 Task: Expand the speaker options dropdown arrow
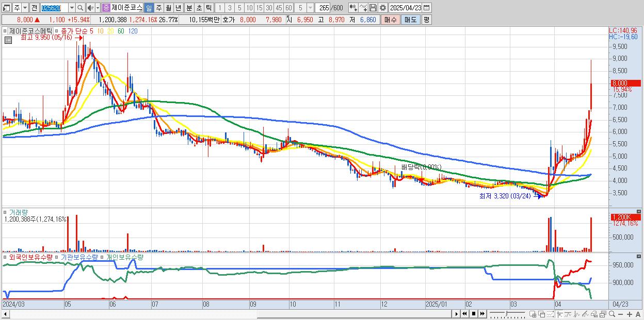98,8
